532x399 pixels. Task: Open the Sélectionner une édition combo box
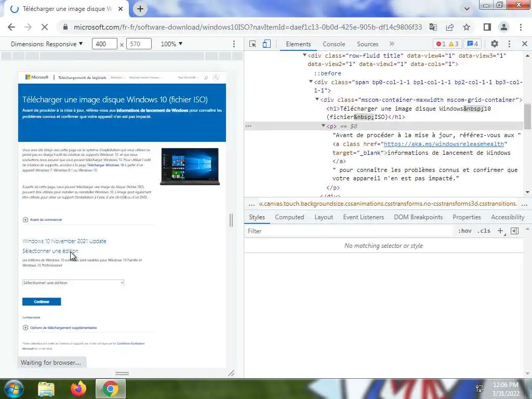73,283
